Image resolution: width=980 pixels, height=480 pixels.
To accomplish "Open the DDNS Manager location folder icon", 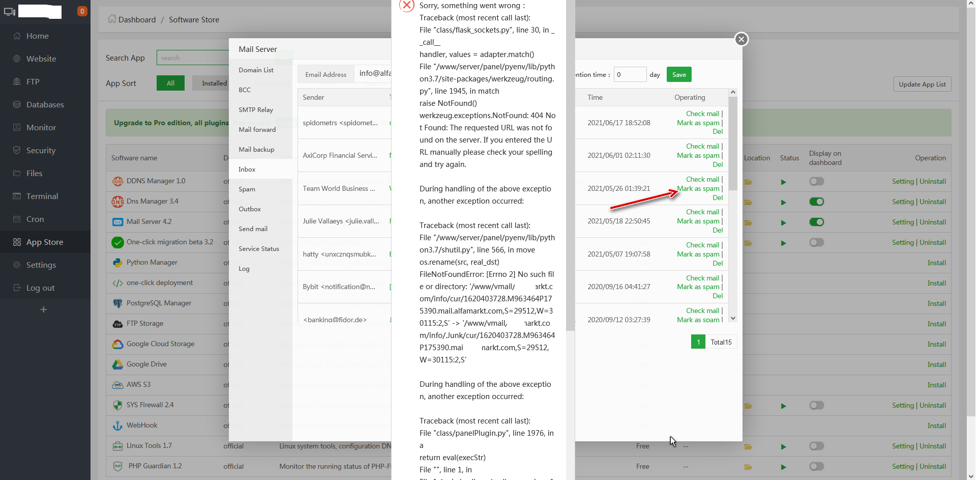I will [748, 182].
